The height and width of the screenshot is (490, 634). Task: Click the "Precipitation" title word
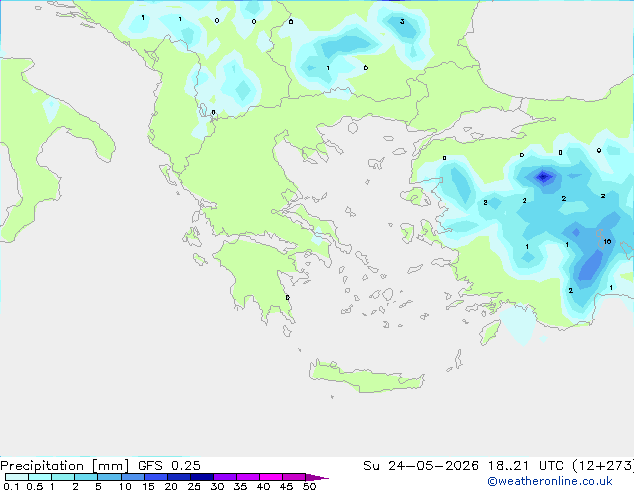(x=42, y=466)
